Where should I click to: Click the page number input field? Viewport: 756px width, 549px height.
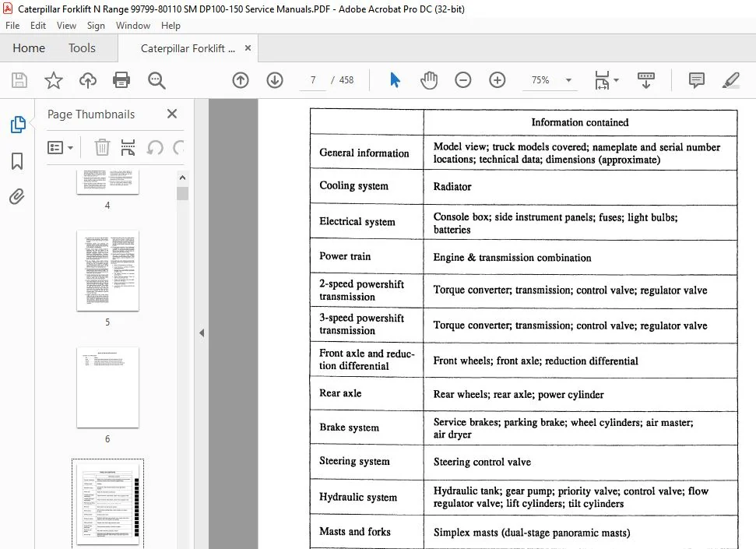point(314,80)
